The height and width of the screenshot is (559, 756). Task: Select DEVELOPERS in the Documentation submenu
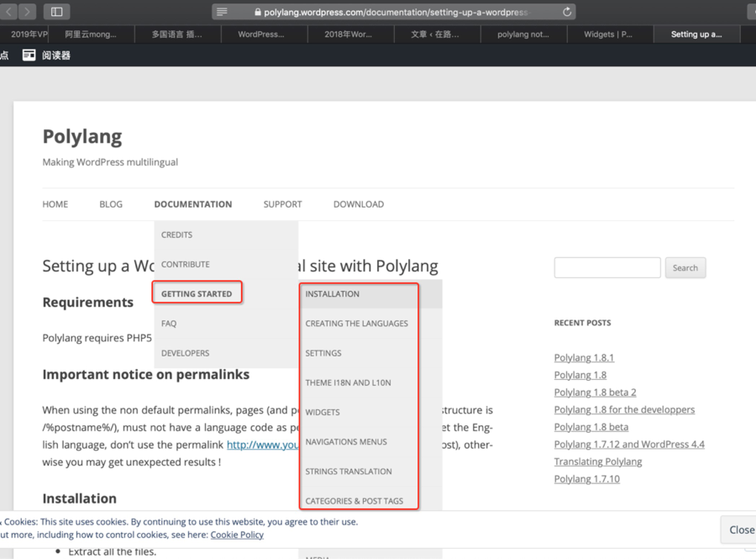(226, 353)
